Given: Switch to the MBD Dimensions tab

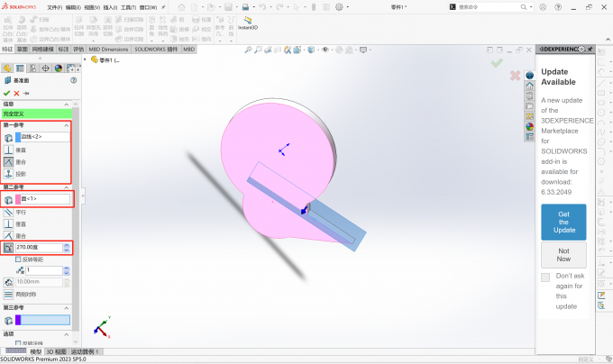Looking at the screenshot, I should pyautogui.click(x=108, y=50).
